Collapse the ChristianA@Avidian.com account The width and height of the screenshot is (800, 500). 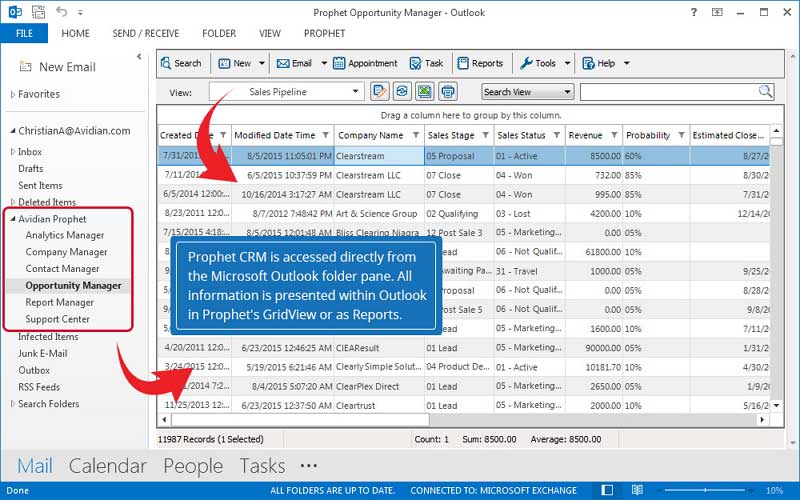[13, 131]
